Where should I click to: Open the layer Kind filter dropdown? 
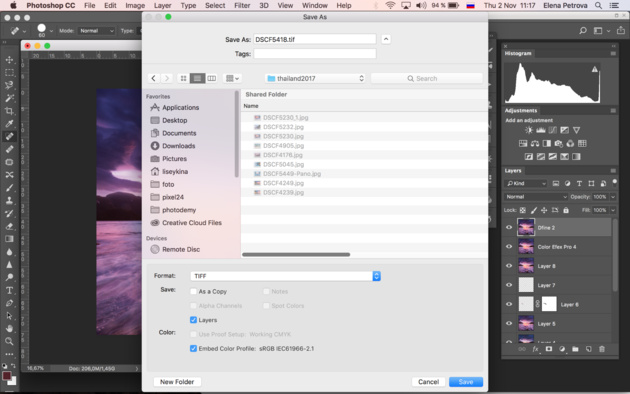(526, 183)
